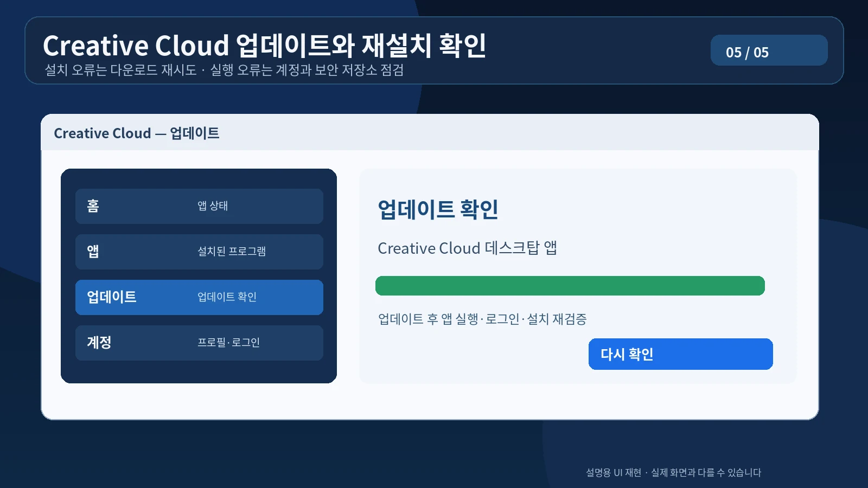Click the 다시 확인 button
868x488 pixels.
point(680,354)
